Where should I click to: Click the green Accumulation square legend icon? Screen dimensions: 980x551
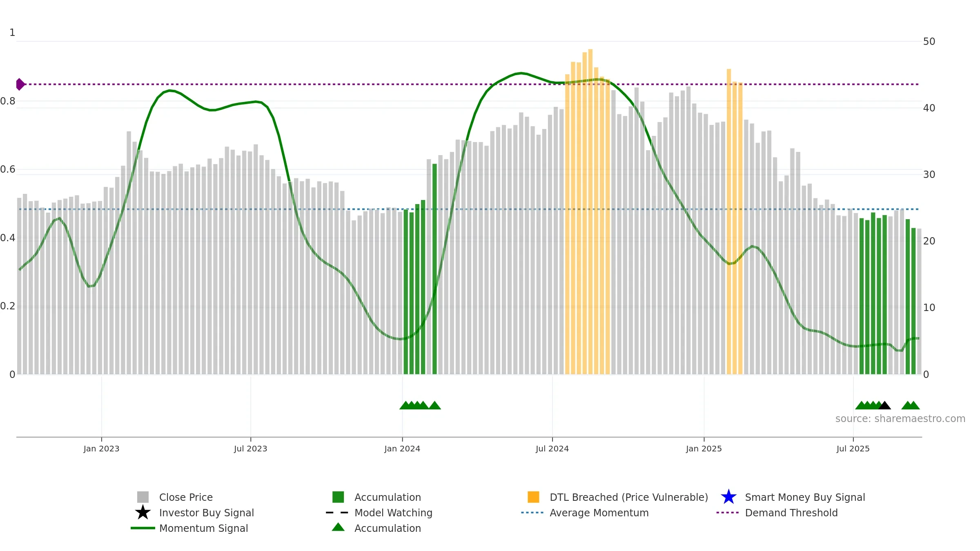pos(338,497)
